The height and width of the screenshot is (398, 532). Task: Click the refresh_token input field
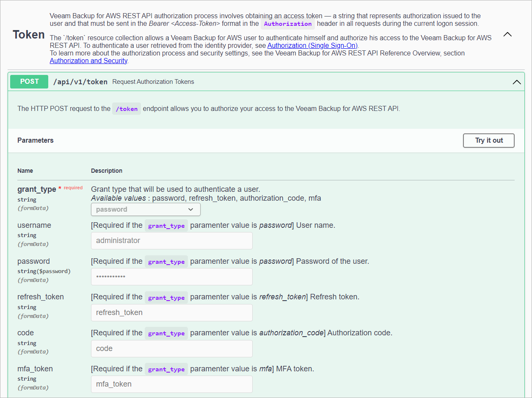(172, 312)
